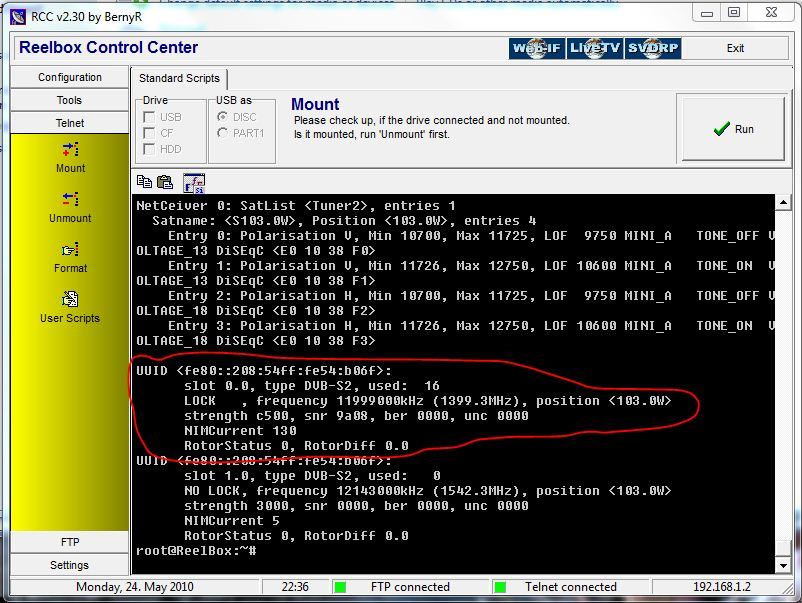
Task: Click the root@ReelBox terminal prompt
Action: coord(196,551)
